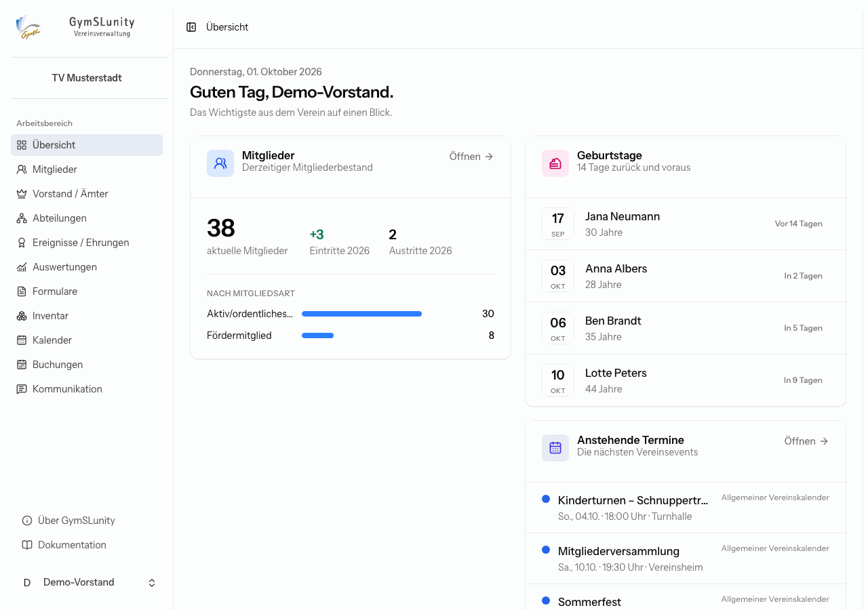Open Anstehende Termine via Öffnen link
This screenshot has width=868, height=610.
coord(806,441)
